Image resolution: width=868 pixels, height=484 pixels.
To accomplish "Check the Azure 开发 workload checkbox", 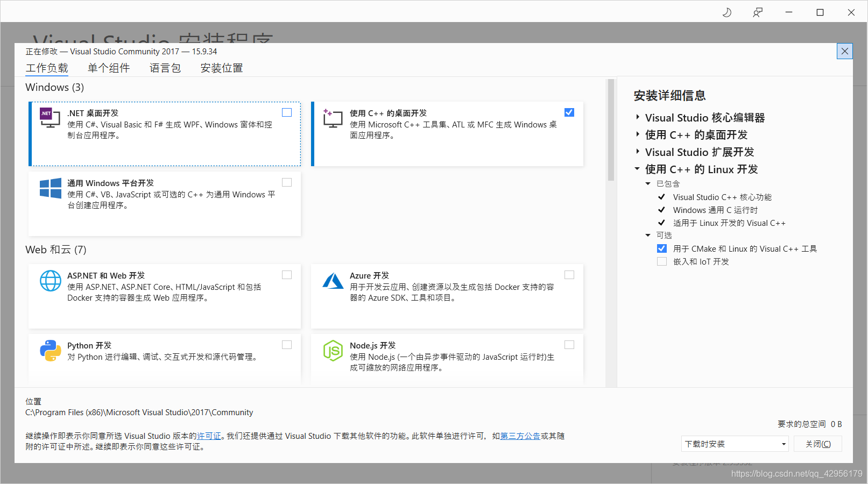I will point(569,275).
